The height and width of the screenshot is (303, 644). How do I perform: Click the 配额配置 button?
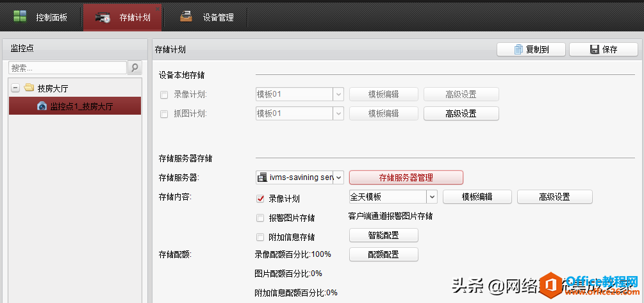click(384, 254)
